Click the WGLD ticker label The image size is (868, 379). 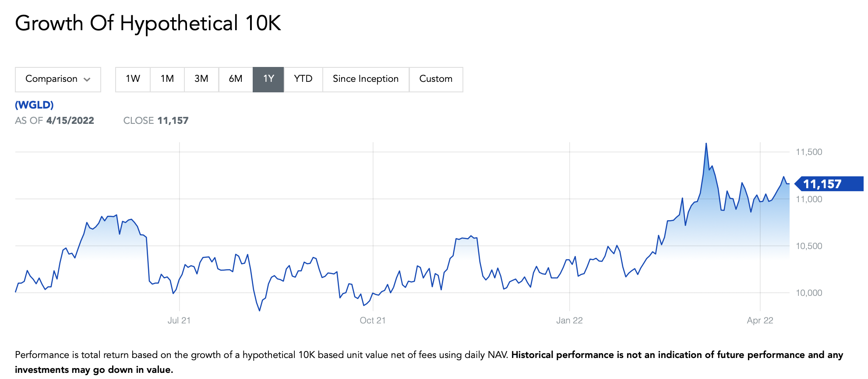[x=34, y=105]
